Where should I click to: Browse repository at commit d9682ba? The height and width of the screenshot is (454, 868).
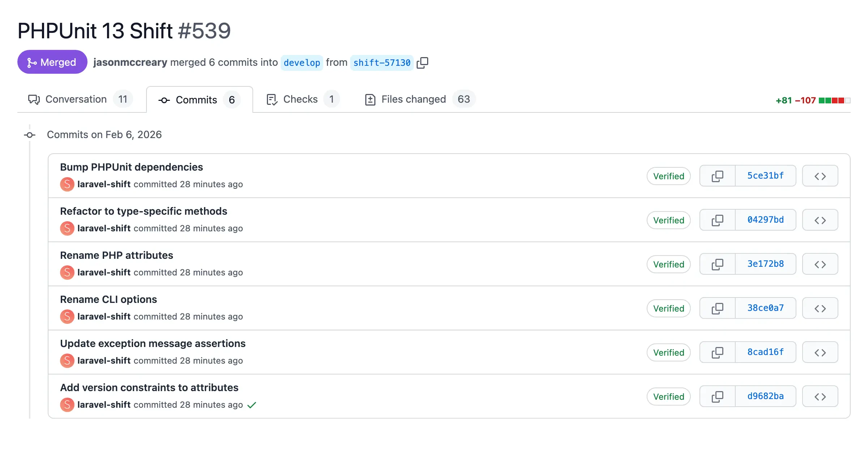[x=820, y=397]
